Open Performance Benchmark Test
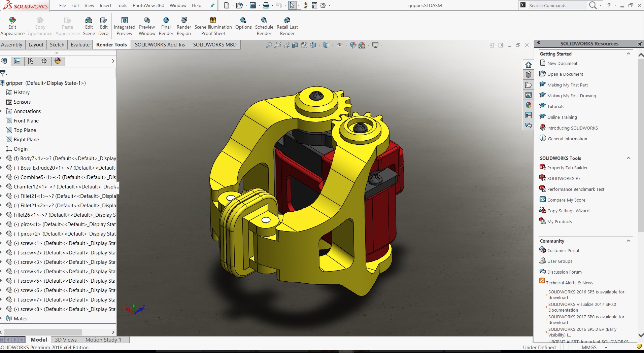 576,189
